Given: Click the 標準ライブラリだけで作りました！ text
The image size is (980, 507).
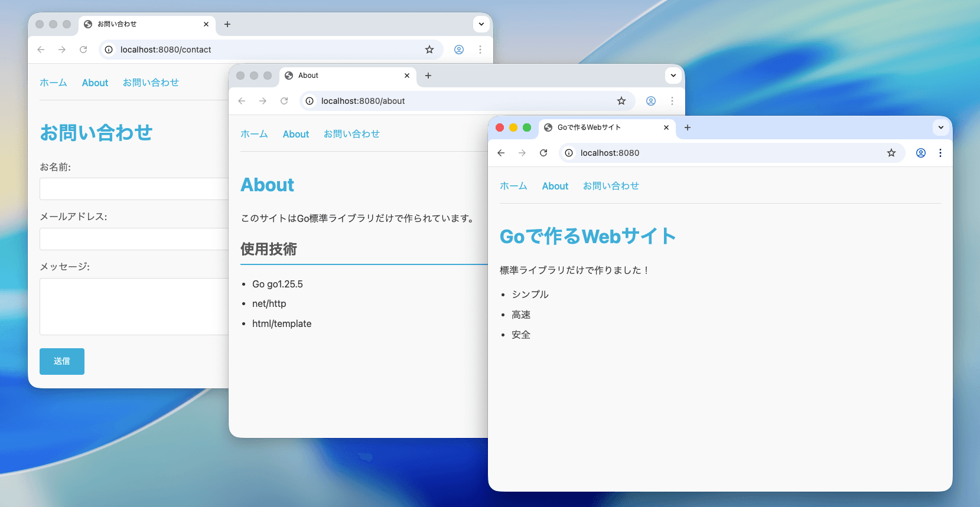Looking at the screenshot, I should coord(575,270).
